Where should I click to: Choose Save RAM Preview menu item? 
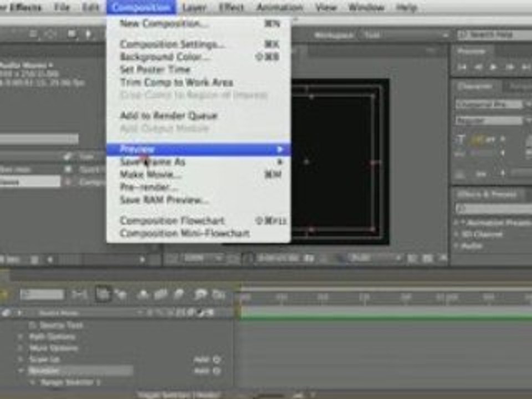click(198, 200)
